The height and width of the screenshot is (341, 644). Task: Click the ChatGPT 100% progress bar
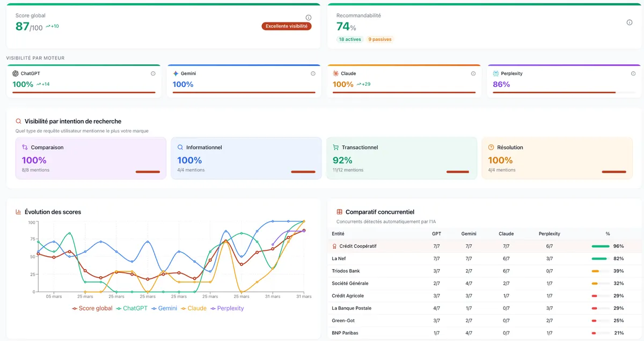(x=84, y=92)
